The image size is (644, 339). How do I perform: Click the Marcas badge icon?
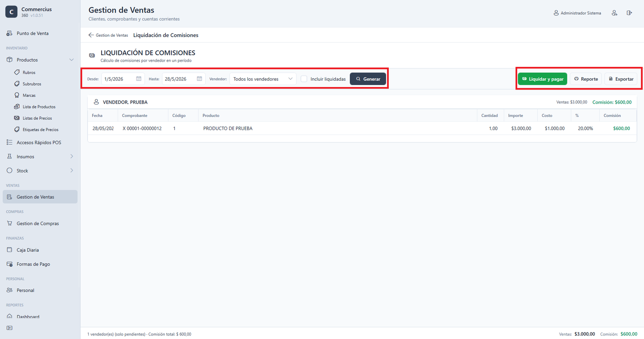point(17,95)
